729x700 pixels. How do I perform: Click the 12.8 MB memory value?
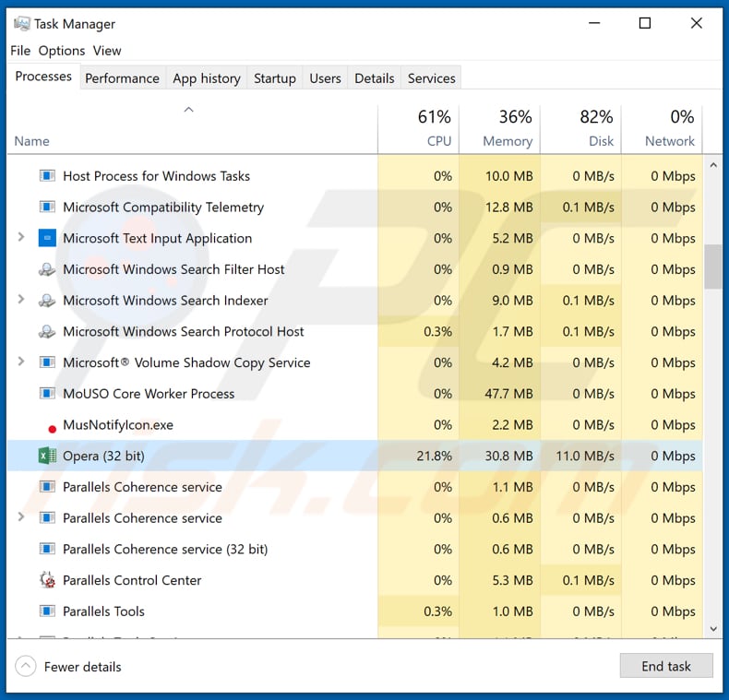coord(508,207)
